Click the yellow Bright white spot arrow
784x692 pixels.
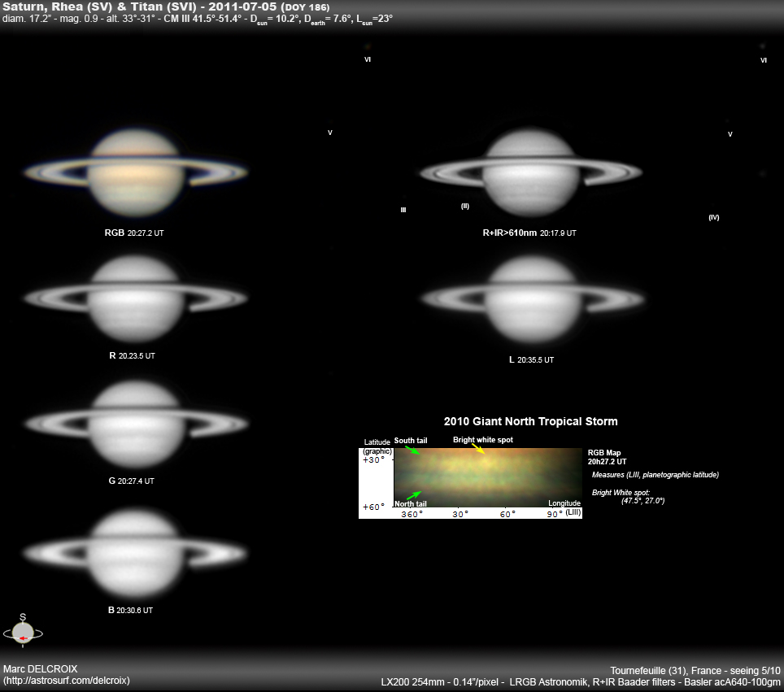478,449
